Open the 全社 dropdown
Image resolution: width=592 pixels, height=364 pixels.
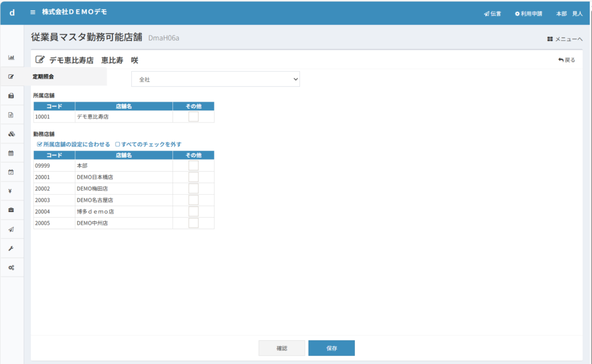(215, 79)
